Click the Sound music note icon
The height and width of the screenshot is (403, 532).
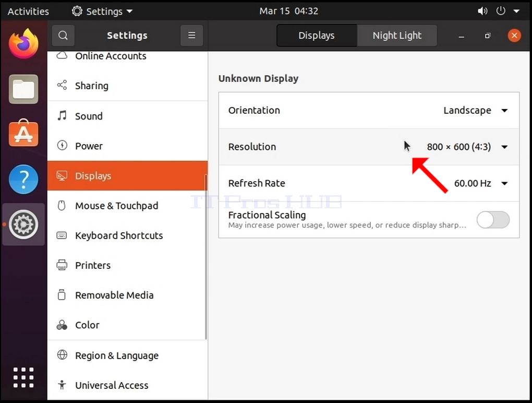pyautogui.click(x=62, y=115)
